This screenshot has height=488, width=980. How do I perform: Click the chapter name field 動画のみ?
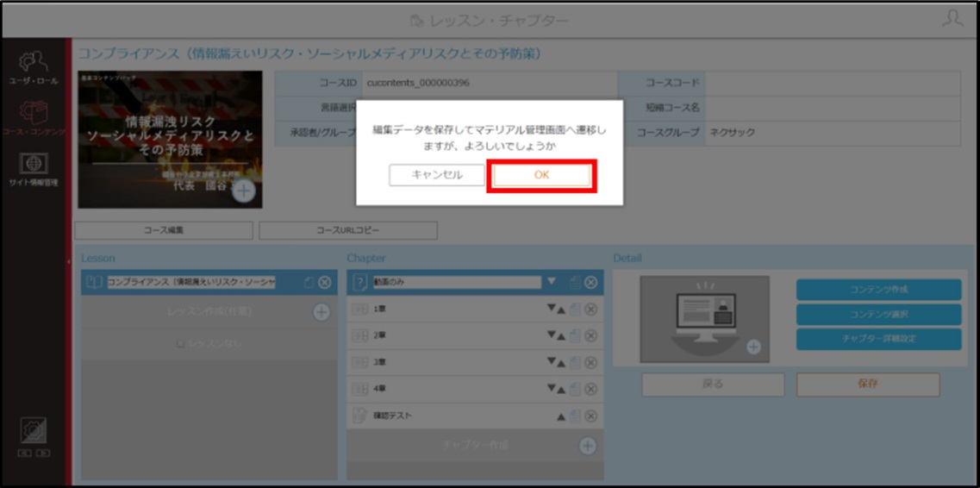(457, 282)
